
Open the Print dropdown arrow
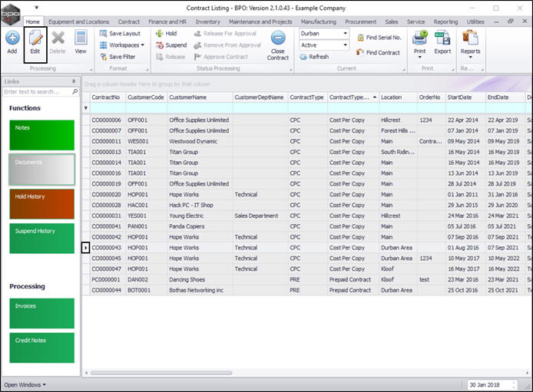pos(419,56)
